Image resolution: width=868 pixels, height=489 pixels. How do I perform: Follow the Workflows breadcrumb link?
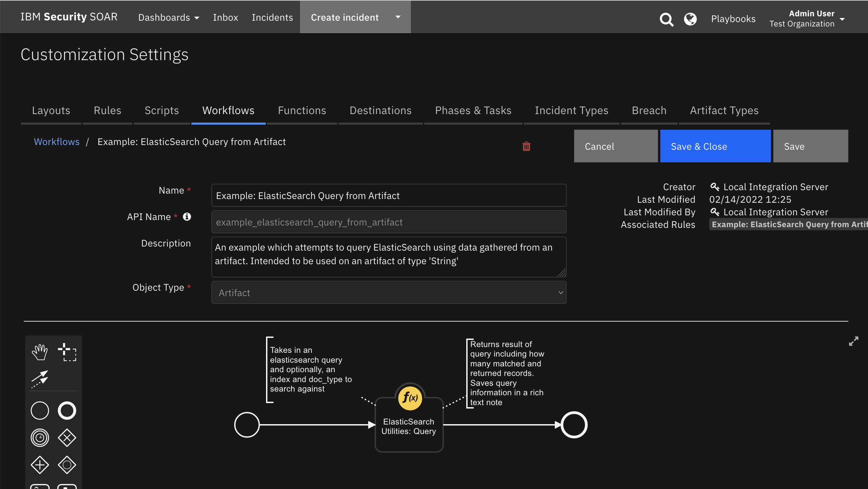[57, 142]
